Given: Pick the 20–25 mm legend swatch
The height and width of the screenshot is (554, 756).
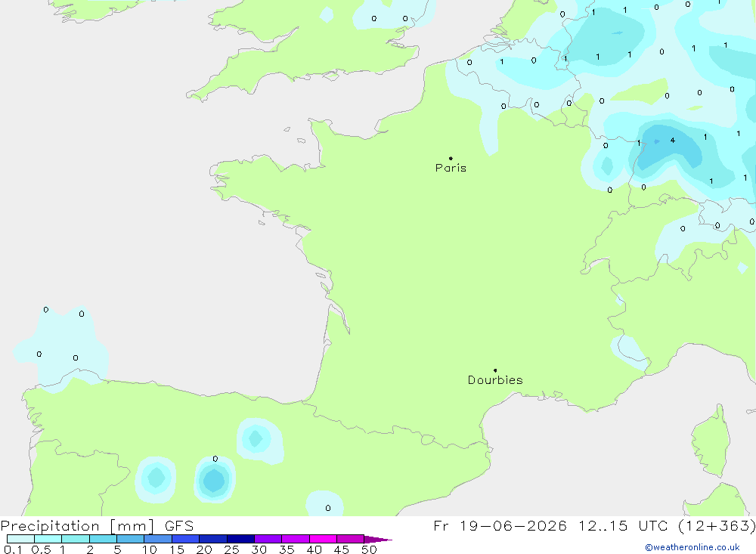Looking at the screenshot, I should point(213,539).
